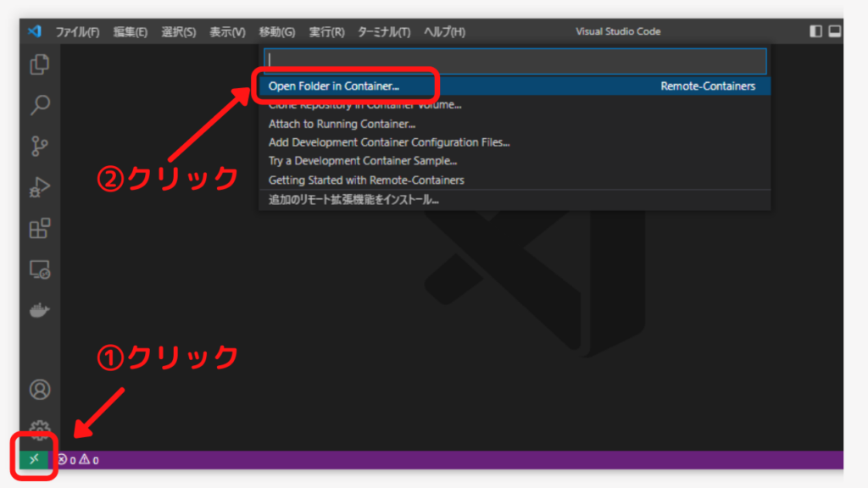Open the ファイル(F) menu
Screen dimensions: 868x488
point(77,31)
